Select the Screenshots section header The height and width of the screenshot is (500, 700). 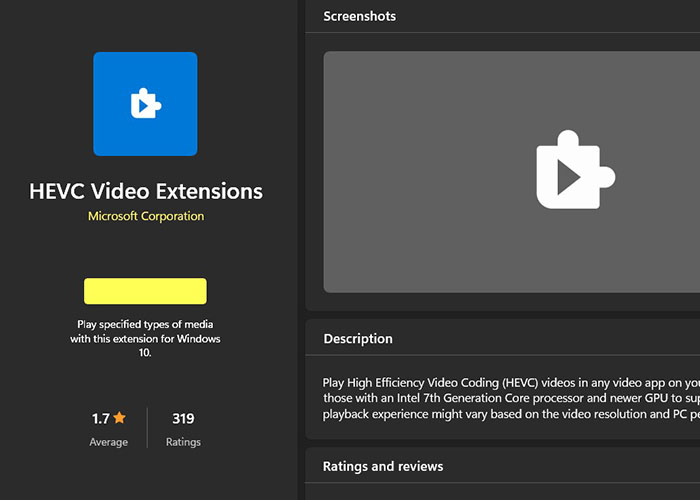(359, 16)
